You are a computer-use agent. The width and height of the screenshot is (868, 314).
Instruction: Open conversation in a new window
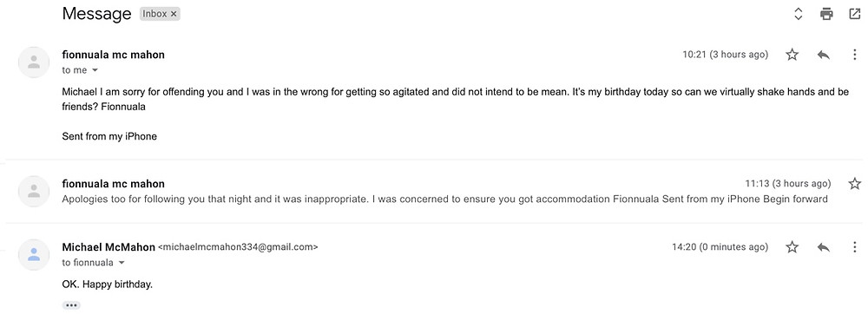pyautogui.click(x=855, y=14)
